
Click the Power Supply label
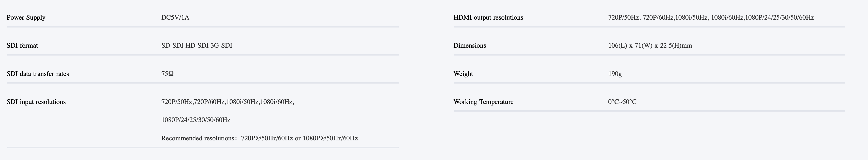point(26,18)
